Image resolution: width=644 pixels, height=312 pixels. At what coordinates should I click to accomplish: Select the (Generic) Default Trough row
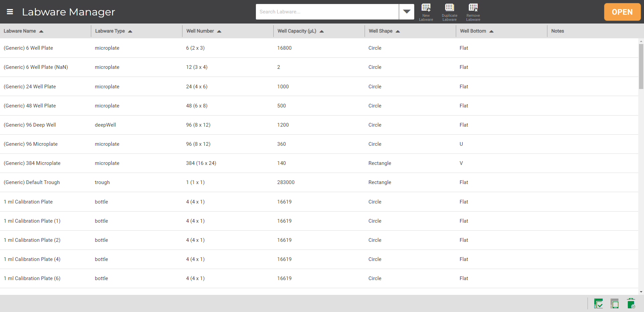[x=32, y=182]
